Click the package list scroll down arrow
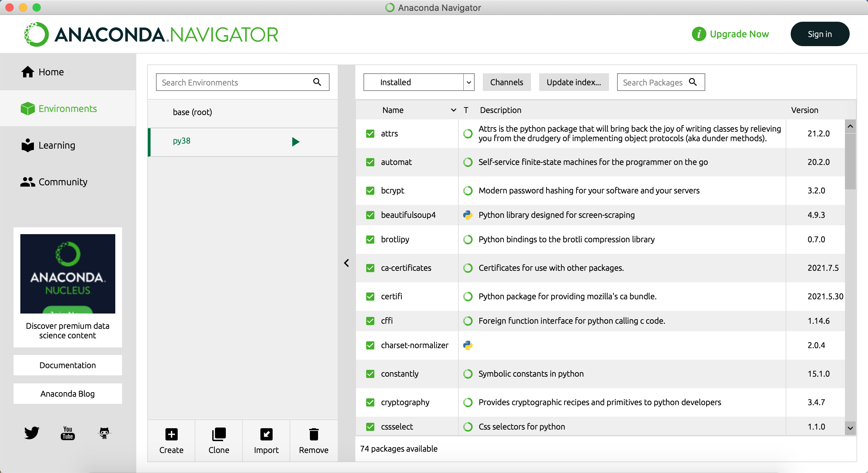This screenshot has height=473, width=868. tap(850, 428)
